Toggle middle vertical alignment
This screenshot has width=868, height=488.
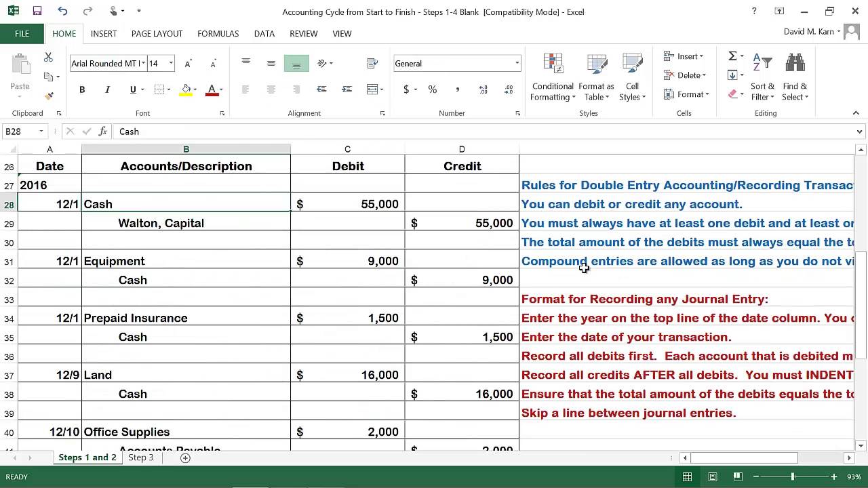[x=271, y=63]
